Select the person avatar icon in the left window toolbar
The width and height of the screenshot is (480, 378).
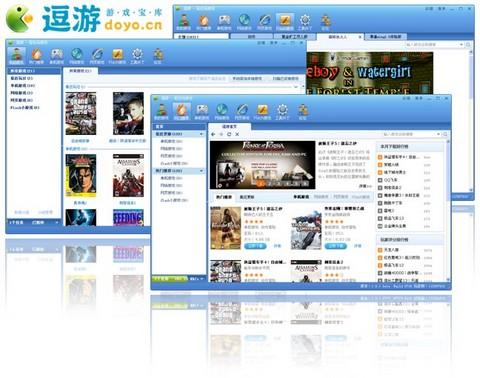click(16, 54)
